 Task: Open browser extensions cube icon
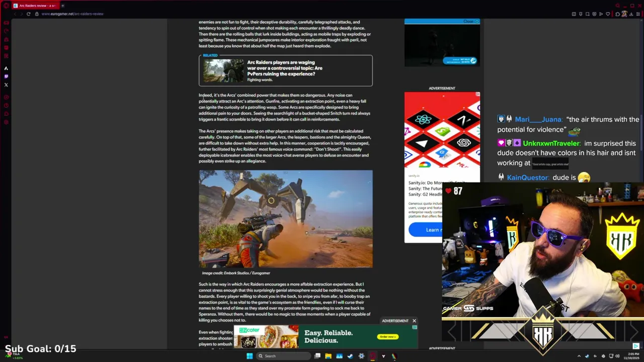[x=617, y=14]
